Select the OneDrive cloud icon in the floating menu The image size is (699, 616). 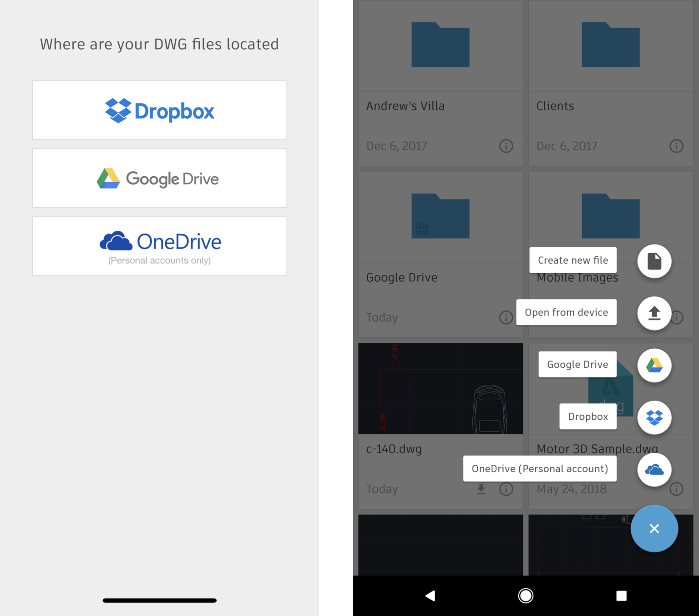tap(654, 469)
